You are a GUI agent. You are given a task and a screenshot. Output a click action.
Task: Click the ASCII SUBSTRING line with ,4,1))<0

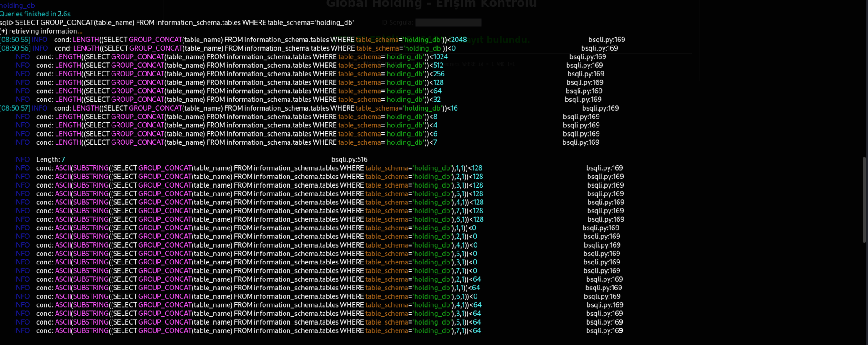coord(257,245)
